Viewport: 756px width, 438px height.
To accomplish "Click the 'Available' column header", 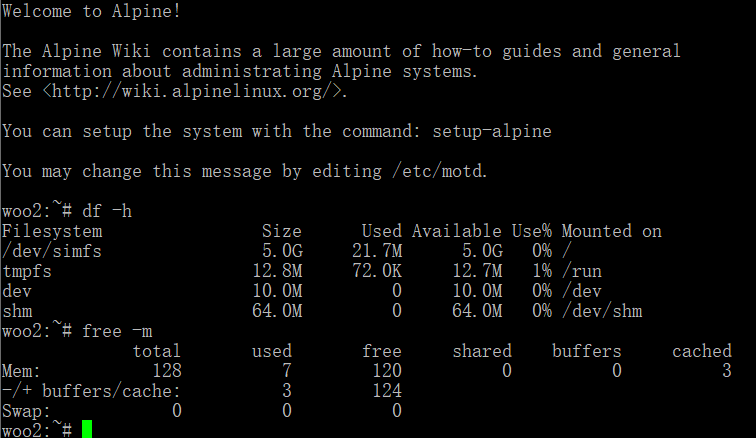I will click(457, 232).
